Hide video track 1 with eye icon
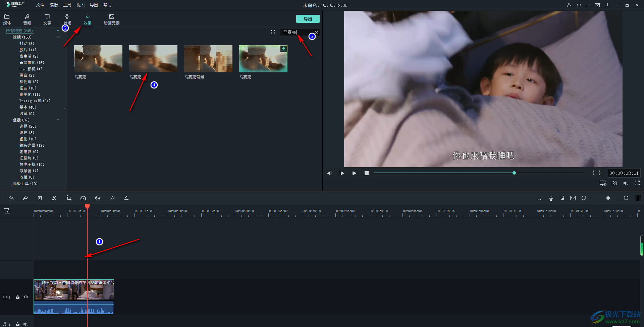 26,297
